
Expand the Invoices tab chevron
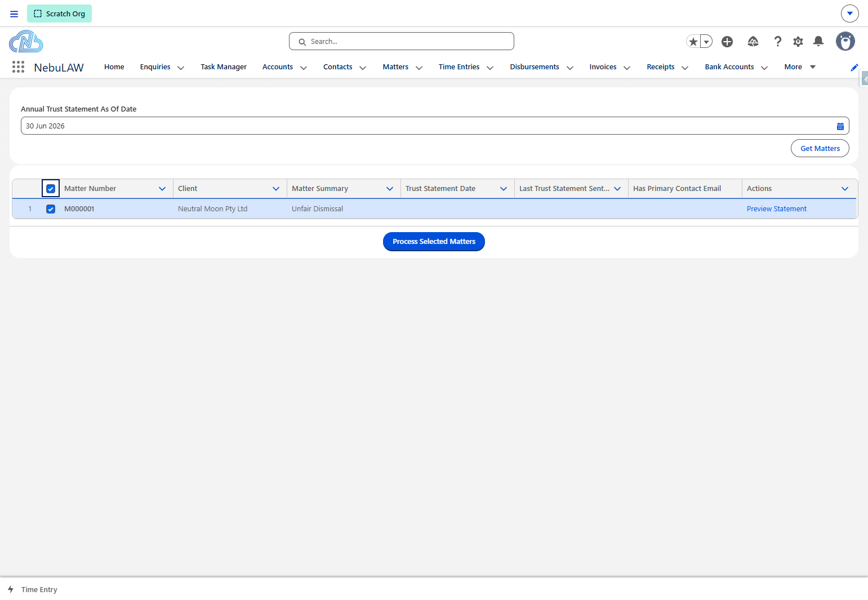point(627,68)
